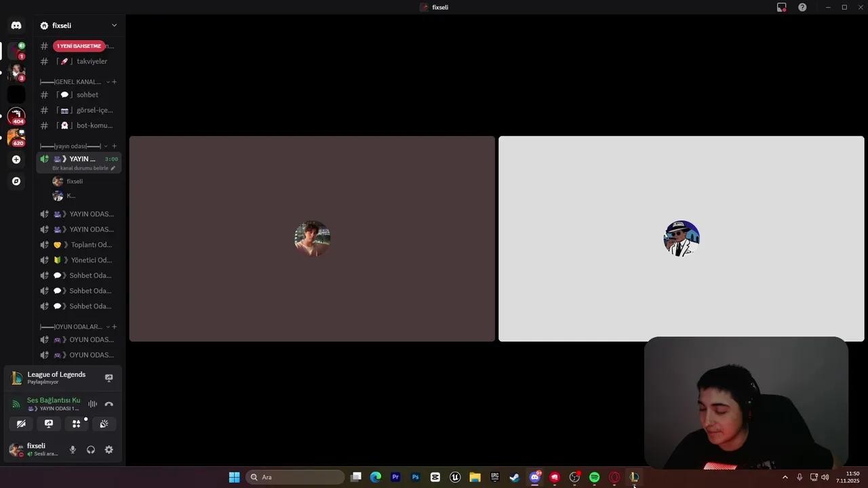This screenshot has width=868, height=488.
Task: Open activities launcher button
Action: pos(76,424)
